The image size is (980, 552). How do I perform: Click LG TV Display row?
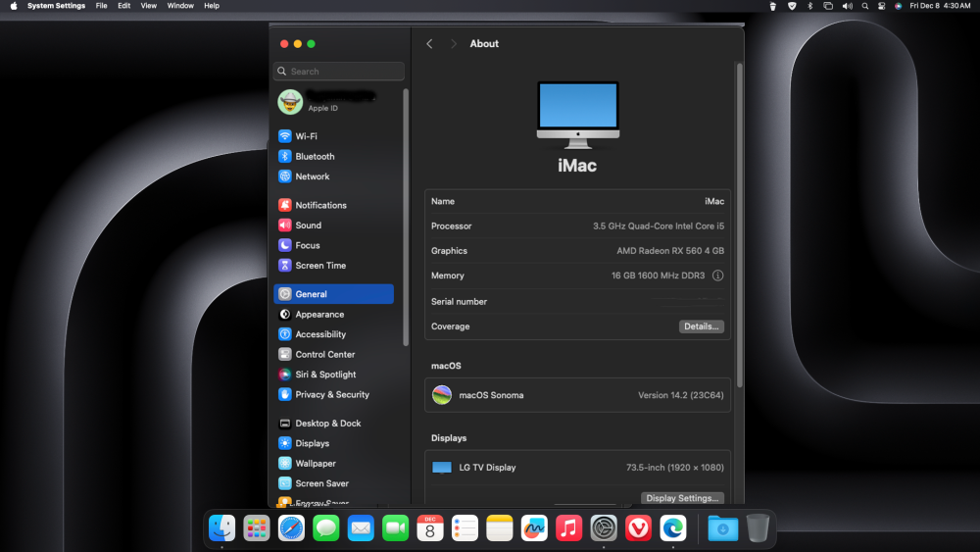(577, 468)
